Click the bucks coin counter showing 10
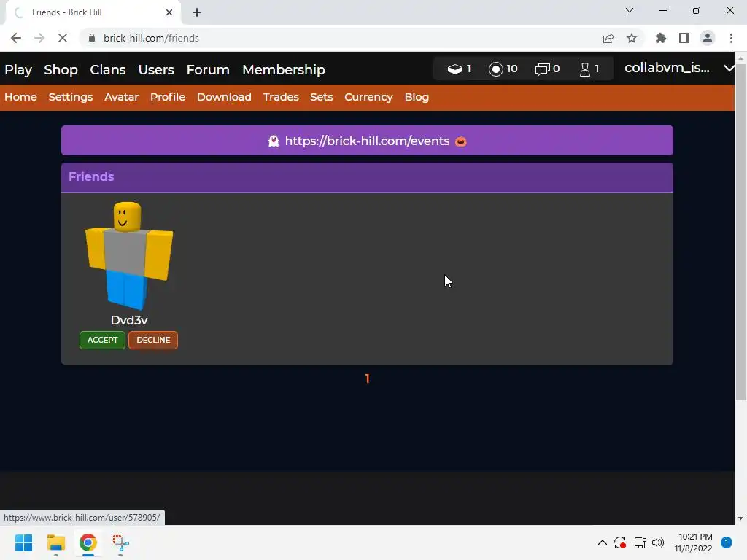Viewport: 747px width, 560px height. click(503, 69)
